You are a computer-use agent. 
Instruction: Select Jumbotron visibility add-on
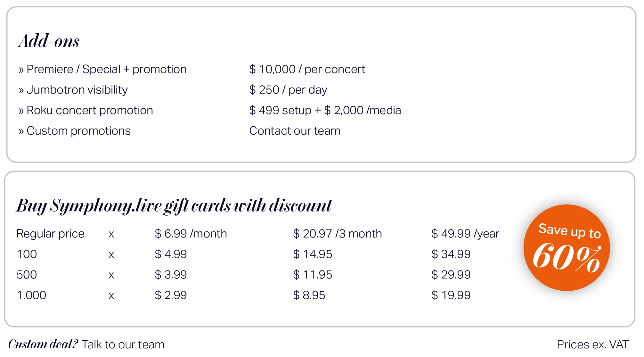pos(73,90)
